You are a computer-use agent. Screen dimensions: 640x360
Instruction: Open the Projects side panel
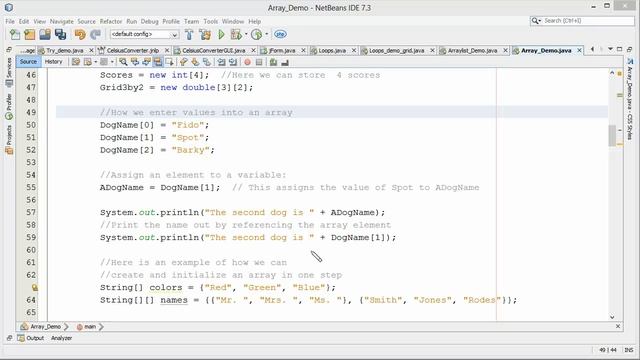click(x=9, y=140)
